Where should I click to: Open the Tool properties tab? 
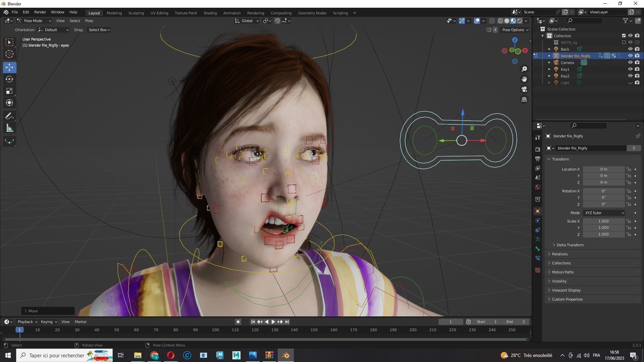(538, 137)
